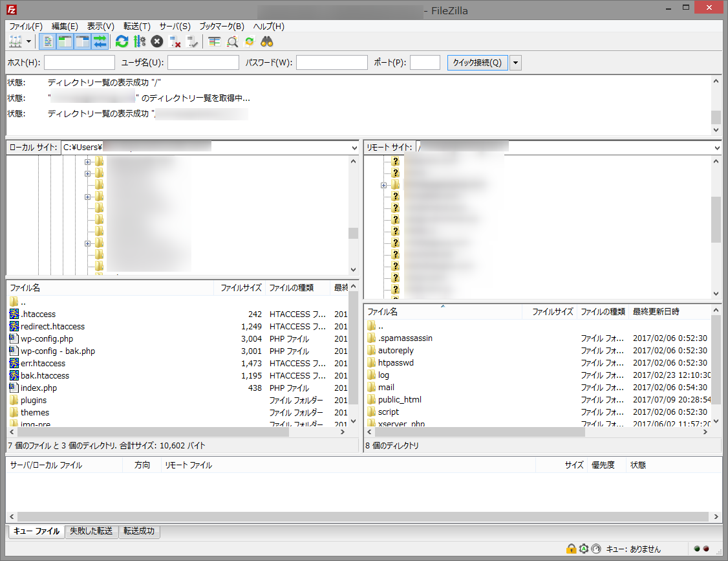
Task: Toggle processing of transfer queue
Action: [x=139, y=42]
